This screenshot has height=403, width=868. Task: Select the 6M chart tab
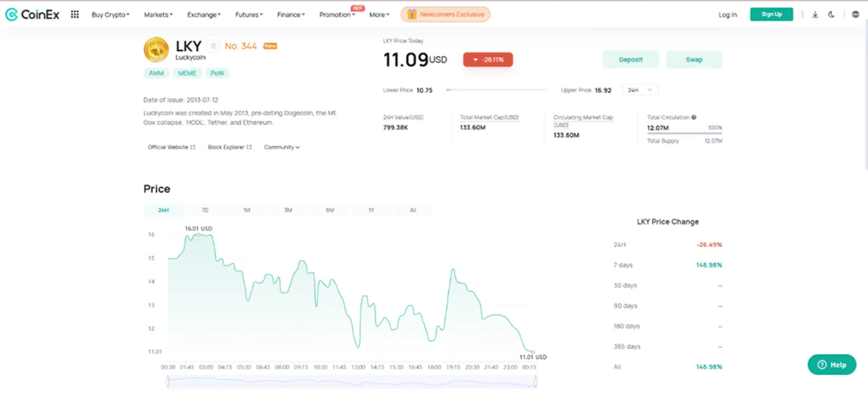click(330, 210)
